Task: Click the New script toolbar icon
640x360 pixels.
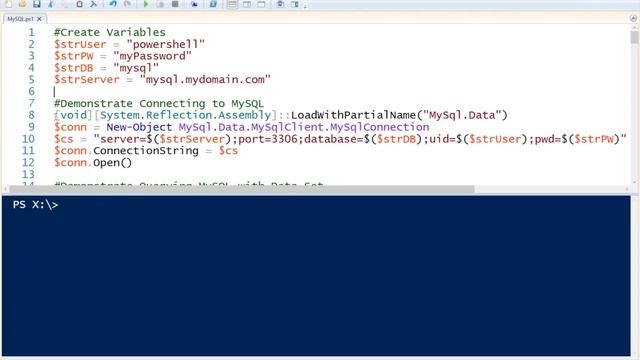Action: pos(8,4)
